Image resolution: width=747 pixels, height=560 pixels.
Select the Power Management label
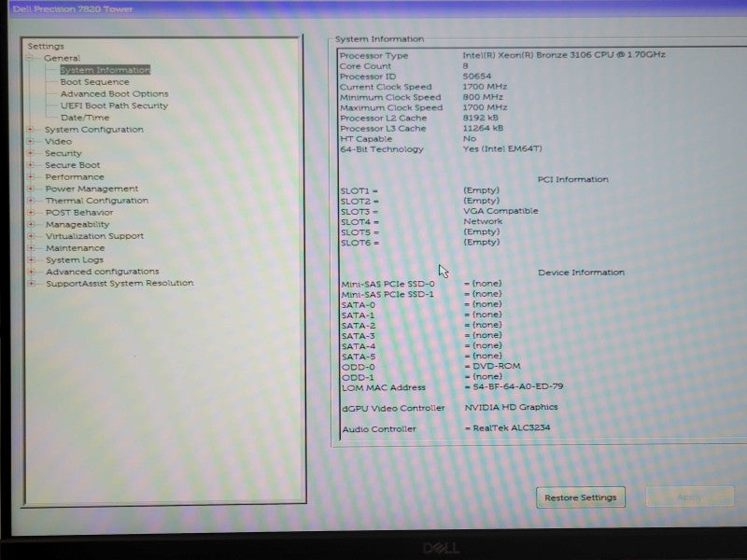[92, 189]
